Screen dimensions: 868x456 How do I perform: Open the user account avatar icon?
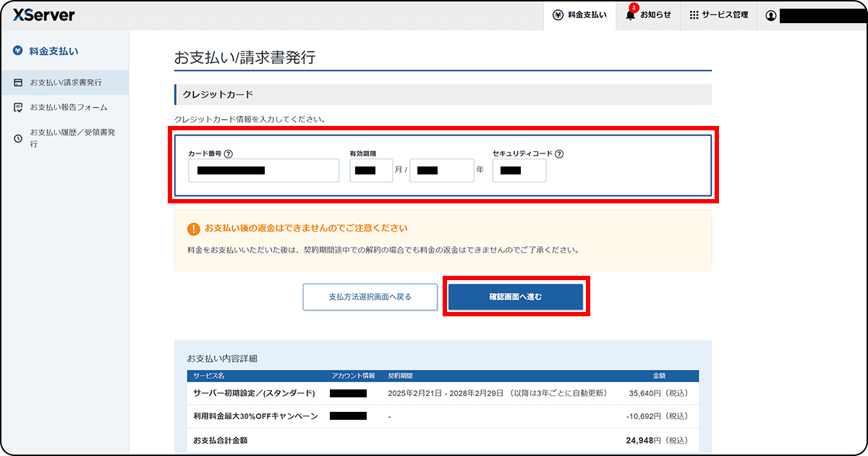[771, 15]
